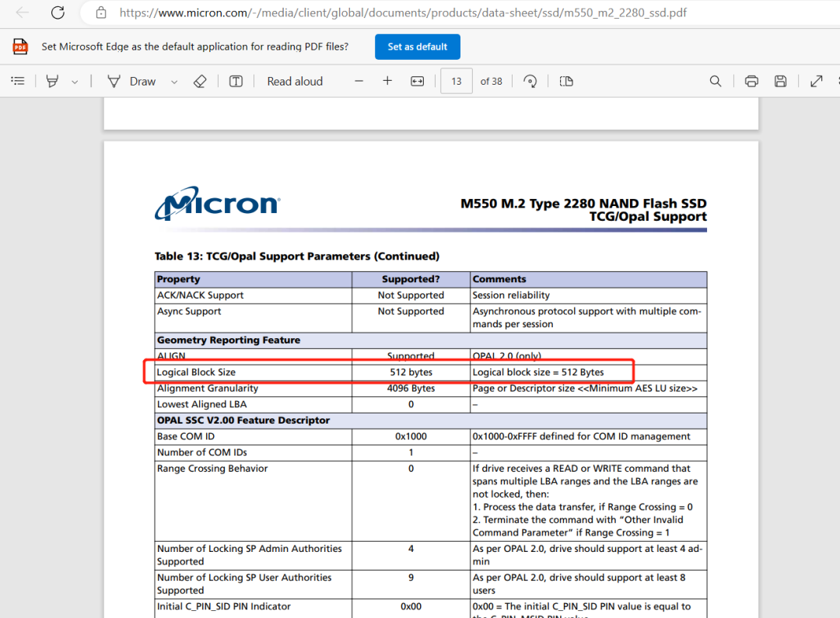Expand the Highlight color dropdown arrow

[75, 82]
